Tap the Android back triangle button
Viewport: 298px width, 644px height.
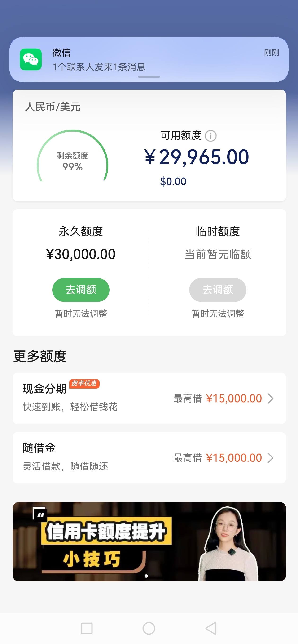(211, 628)
